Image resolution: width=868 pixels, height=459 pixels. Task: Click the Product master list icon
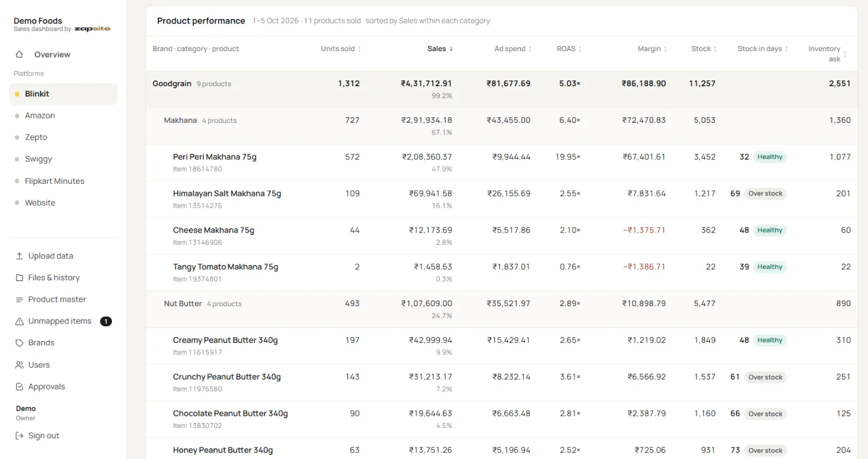(20, 300)
